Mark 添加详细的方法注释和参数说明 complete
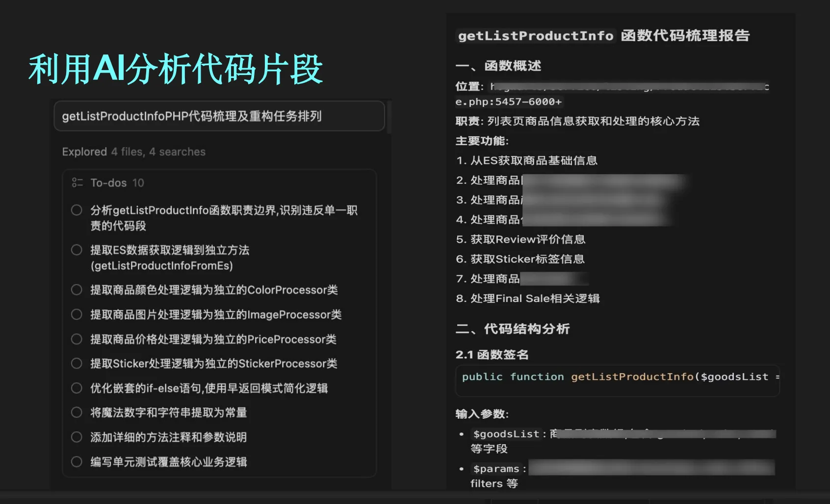Screen dimensions: 830x504 [77, 437]
